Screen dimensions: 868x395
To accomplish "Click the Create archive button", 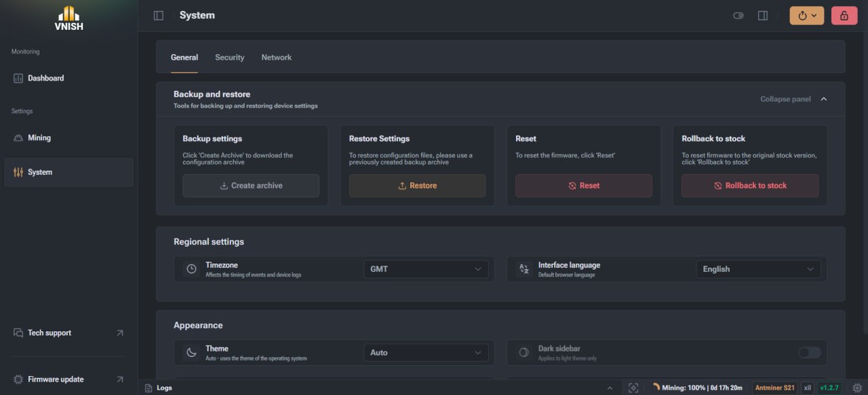I will (251, 186).
